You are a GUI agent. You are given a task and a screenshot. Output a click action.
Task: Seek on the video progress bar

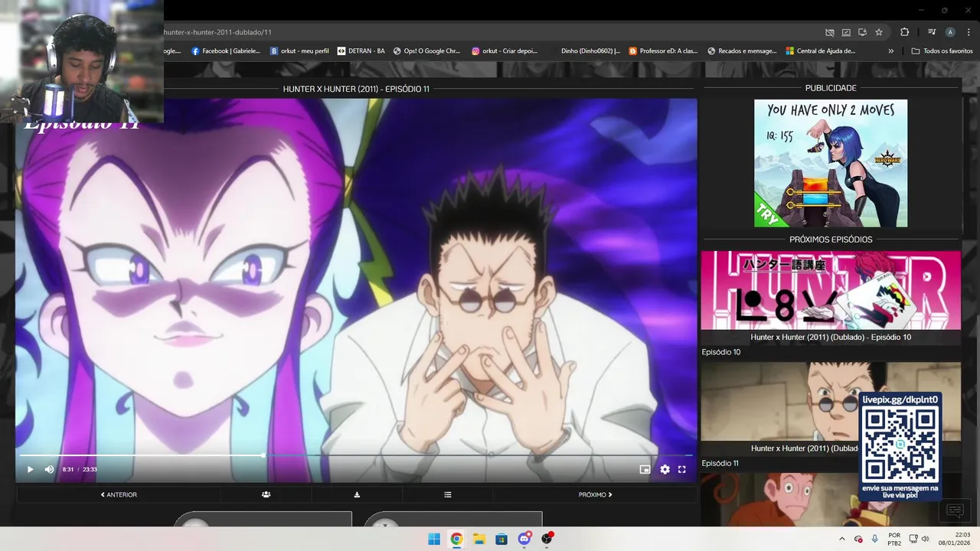[354, 455]
